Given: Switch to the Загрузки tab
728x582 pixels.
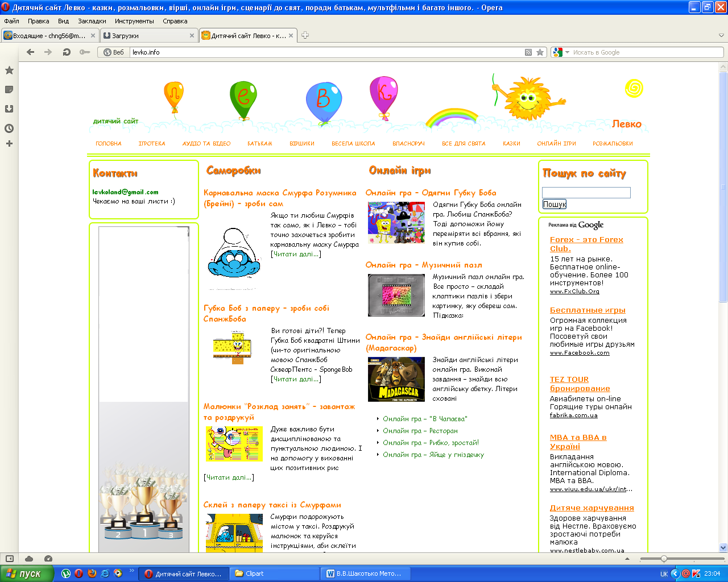Looking at the screenshot, I should [149, 35].
